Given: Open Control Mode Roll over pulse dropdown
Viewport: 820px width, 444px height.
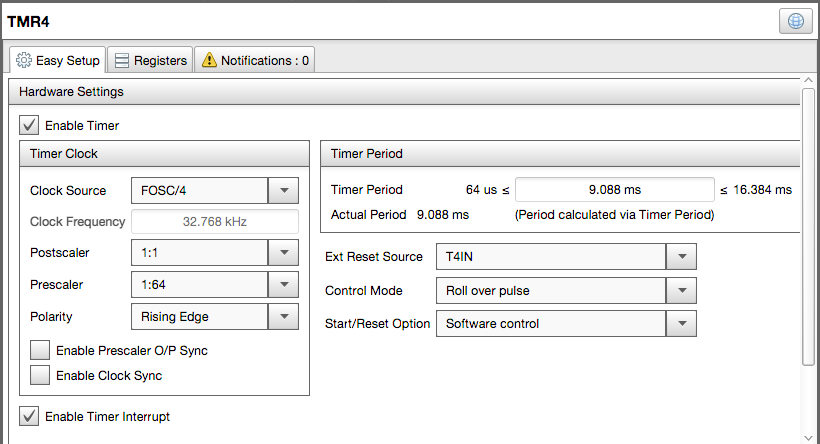Looking at the screenshot, I should [681, 291].
